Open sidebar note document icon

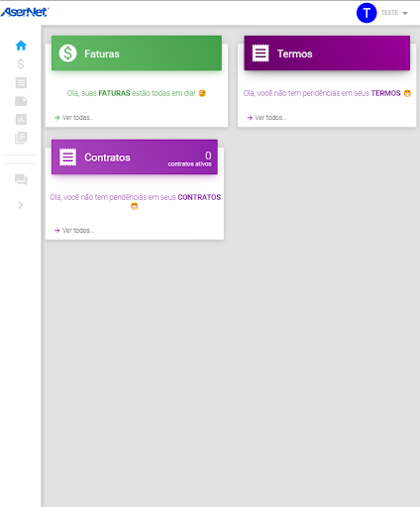click(21, 101)
